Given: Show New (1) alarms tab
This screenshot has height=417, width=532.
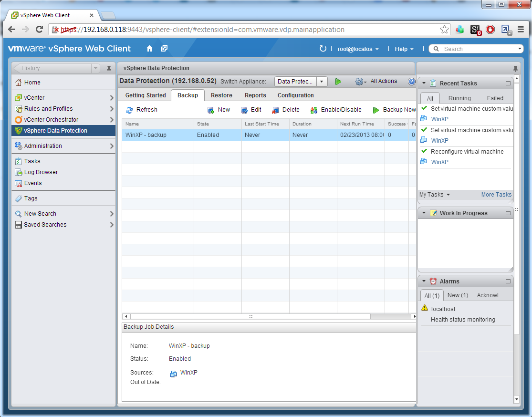Looking at the screenshot, I should pyautogui.click(x=458, y=295).
